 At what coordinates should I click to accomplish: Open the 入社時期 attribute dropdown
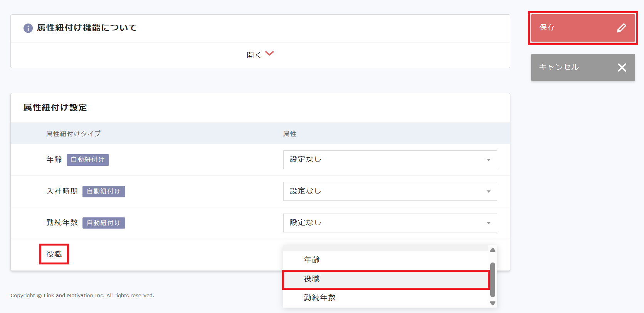point(390,191)
